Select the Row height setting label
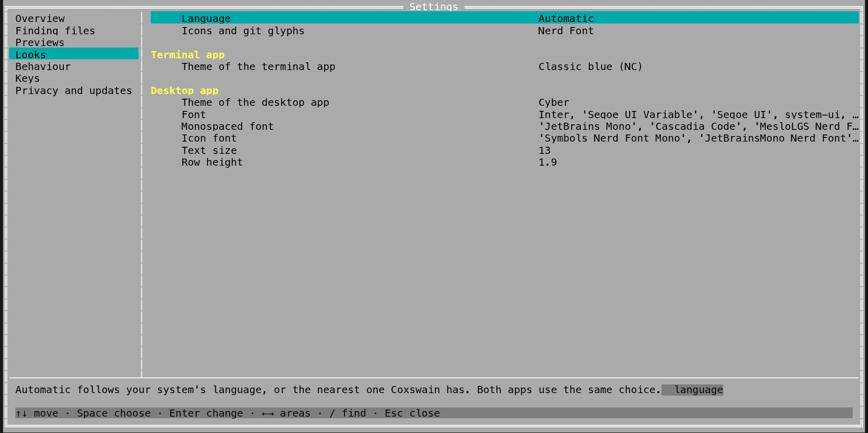The image size is (868, 433). click(x=212, y=162)
